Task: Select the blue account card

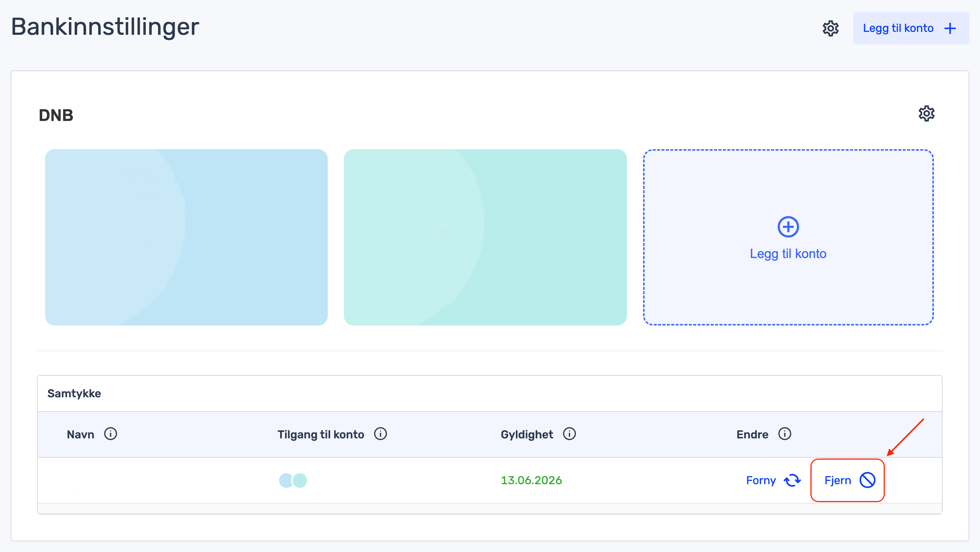Action: point(186,237)
